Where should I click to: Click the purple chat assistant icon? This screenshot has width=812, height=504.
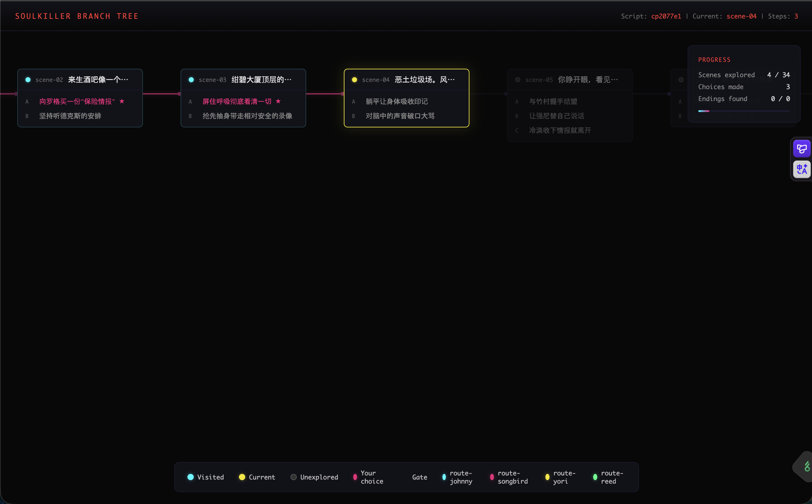(x=802, y=149)
